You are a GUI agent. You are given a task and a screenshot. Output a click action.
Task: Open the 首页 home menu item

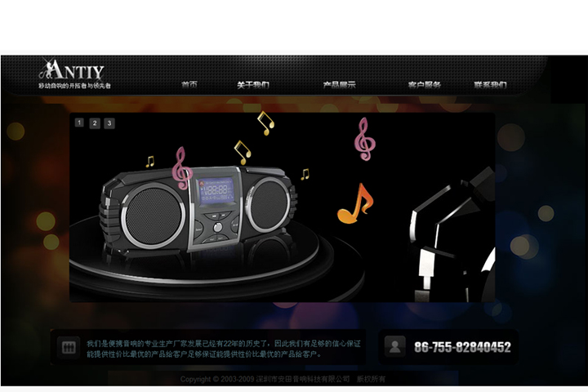tap(189, 85)
